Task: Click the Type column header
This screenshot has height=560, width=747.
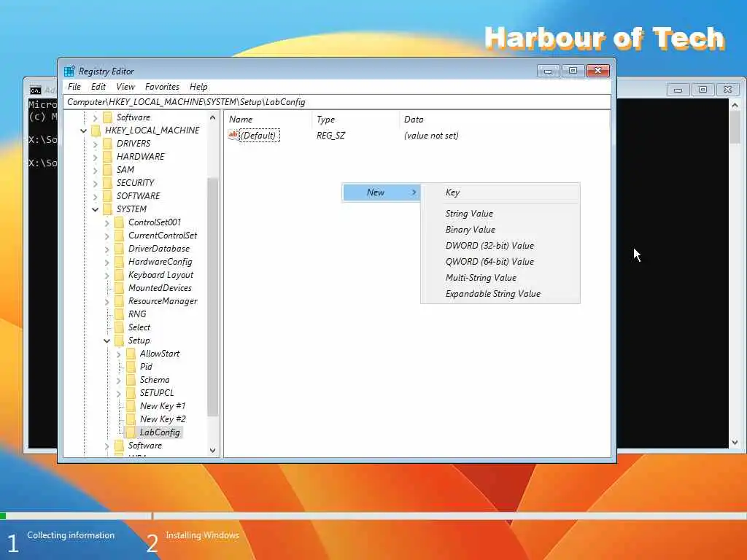Action: 356,120
